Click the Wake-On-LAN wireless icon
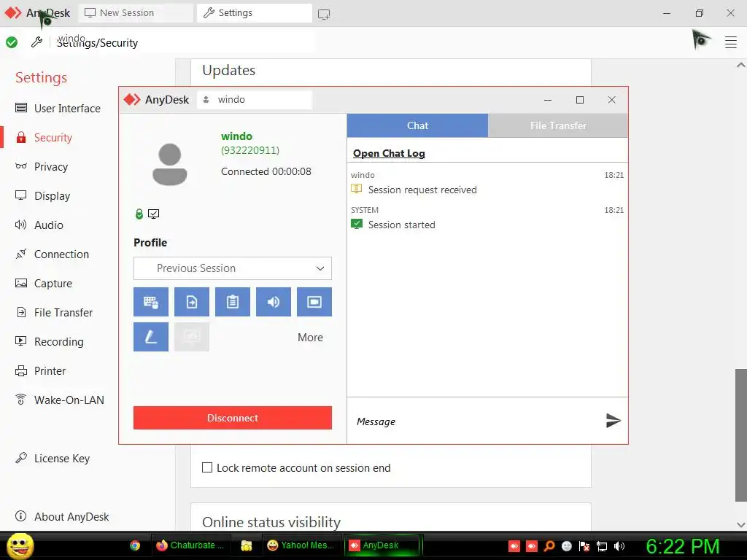 tap(21, 400)
